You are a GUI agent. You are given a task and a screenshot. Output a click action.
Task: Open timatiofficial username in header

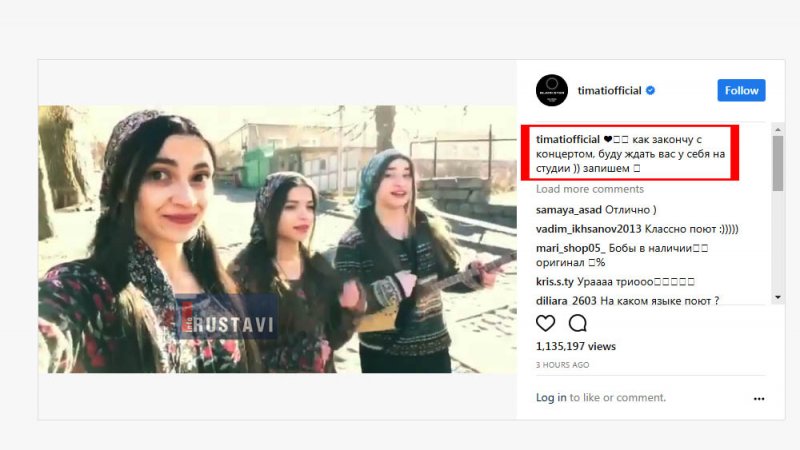[x=609, y=90]
